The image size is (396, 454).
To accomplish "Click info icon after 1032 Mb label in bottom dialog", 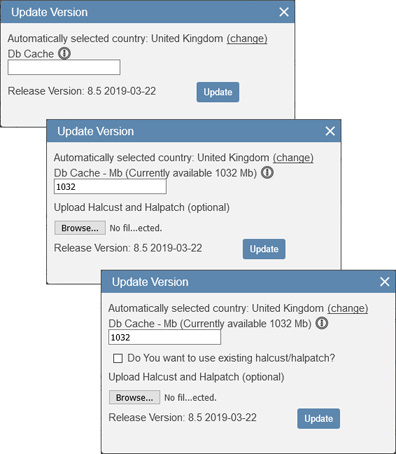I will click(322, 323).
